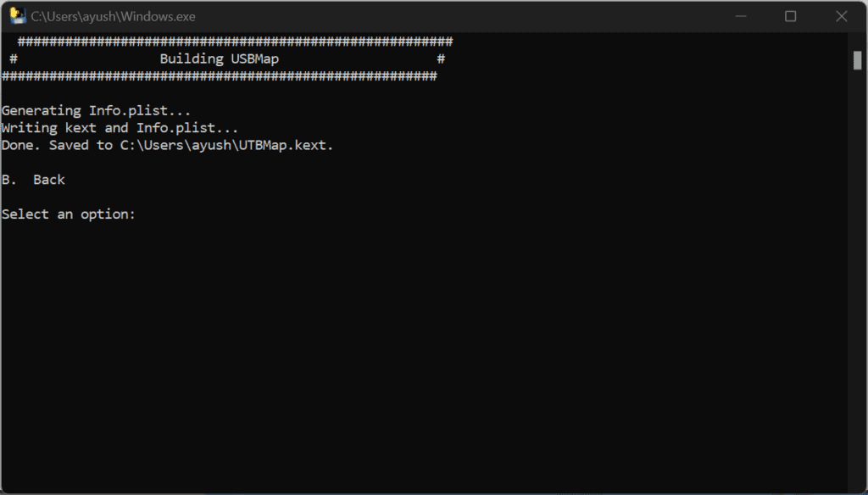The height and width of the screenshot is (495, 868).
Task: Click the minimize icon on the window
Action: 740,15
